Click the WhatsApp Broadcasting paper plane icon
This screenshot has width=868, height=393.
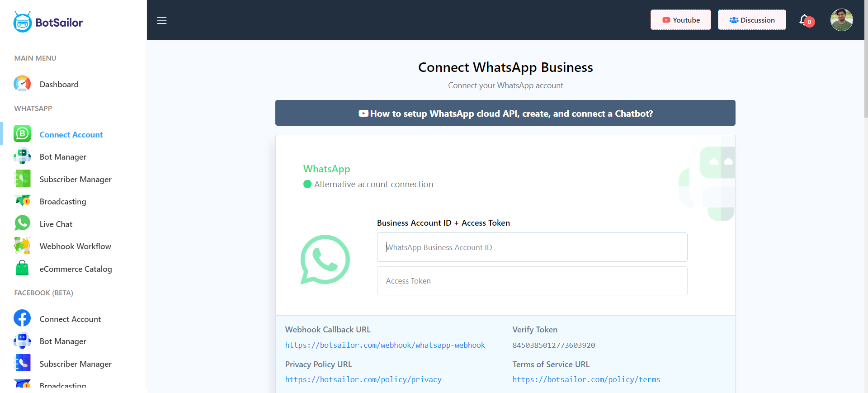pyautogui.click(x=22, y=201)
